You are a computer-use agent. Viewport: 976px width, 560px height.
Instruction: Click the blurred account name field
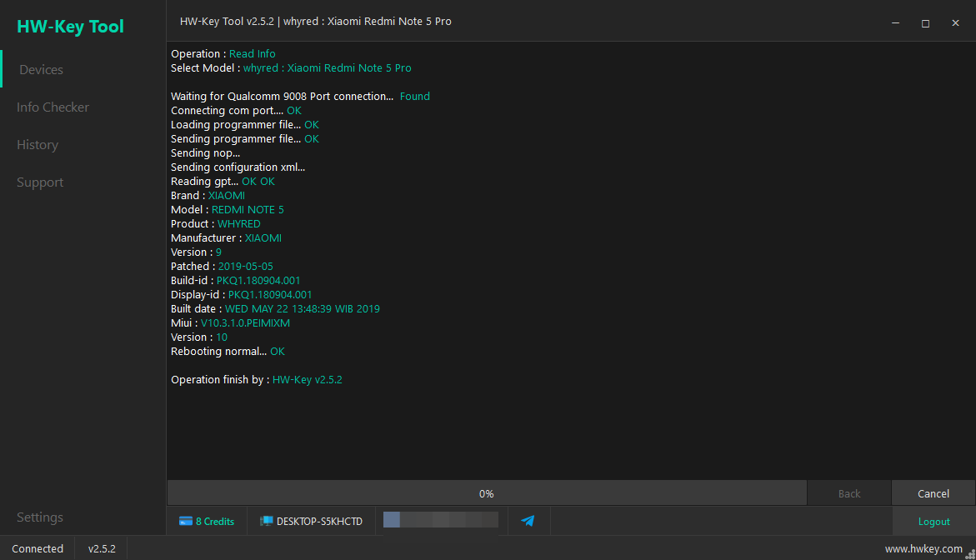[x=441, y=519]
